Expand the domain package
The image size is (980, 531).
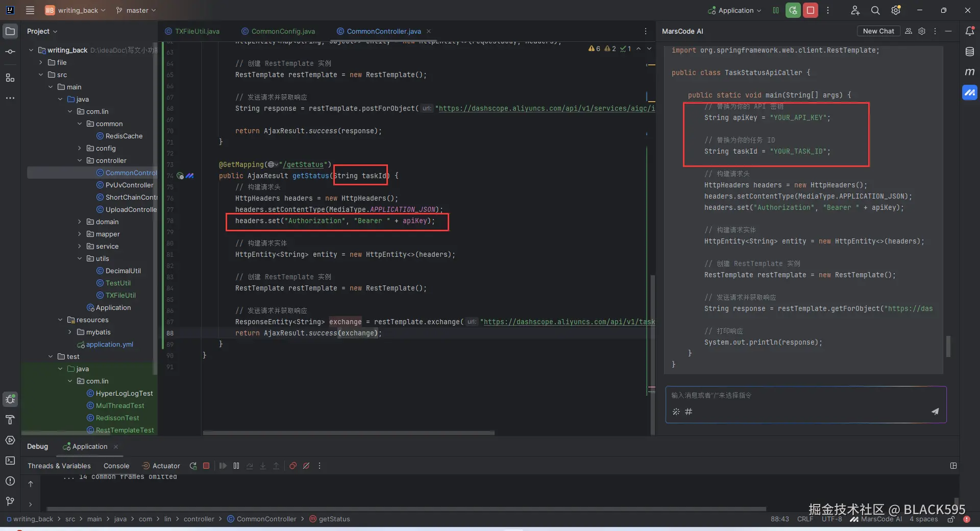tap(80, 222)
